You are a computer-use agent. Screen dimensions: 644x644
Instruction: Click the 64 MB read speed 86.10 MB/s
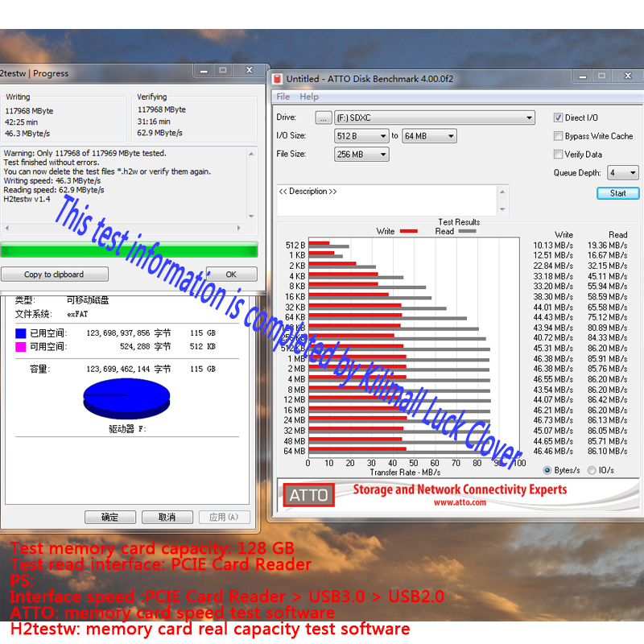tap(607, 451)
